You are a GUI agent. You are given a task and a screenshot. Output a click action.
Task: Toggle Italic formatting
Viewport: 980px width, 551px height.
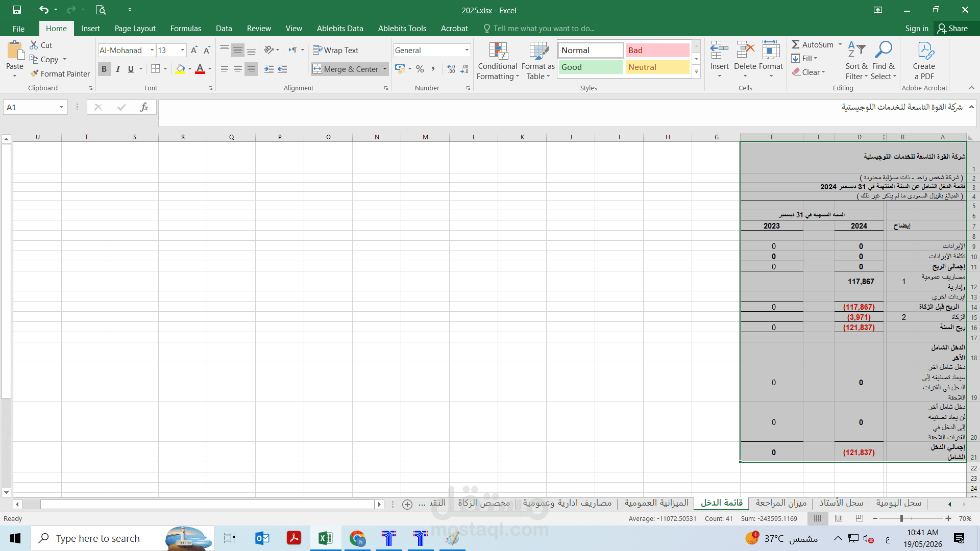[118, 69]
